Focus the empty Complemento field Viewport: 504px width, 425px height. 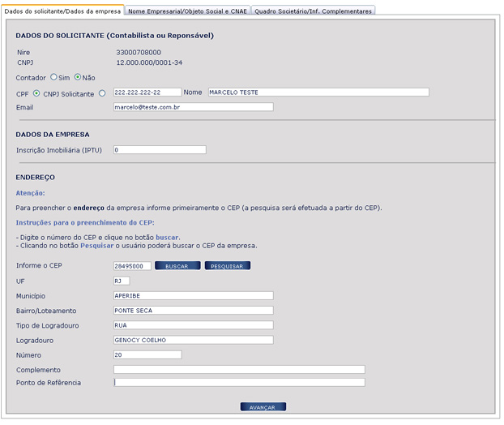[239, 369]
